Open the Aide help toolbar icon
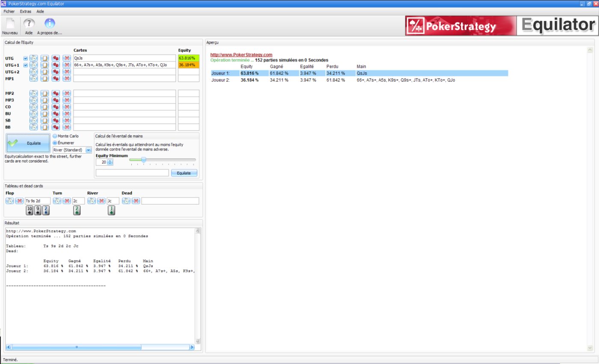Image resolution: width=599 pixels, height=364 pixels. click(x=29, y=24)
